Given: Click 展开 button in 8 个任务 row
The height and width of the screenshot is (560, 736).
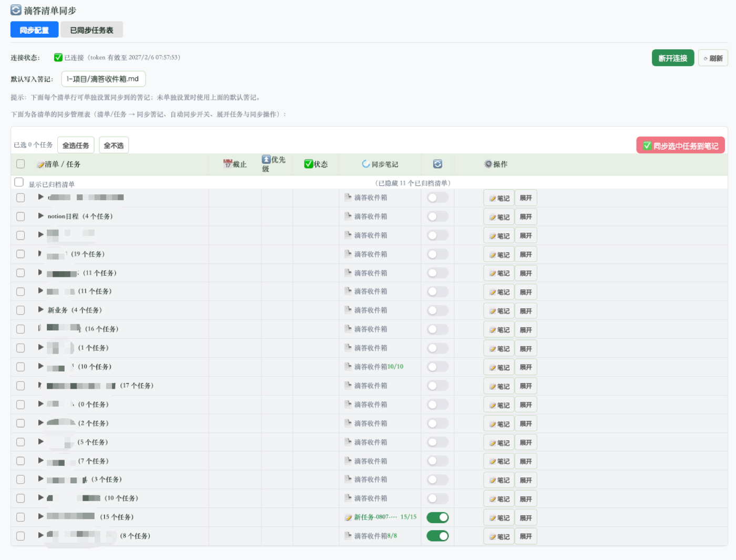Looking at the screenshot, I should pos(526,536).
